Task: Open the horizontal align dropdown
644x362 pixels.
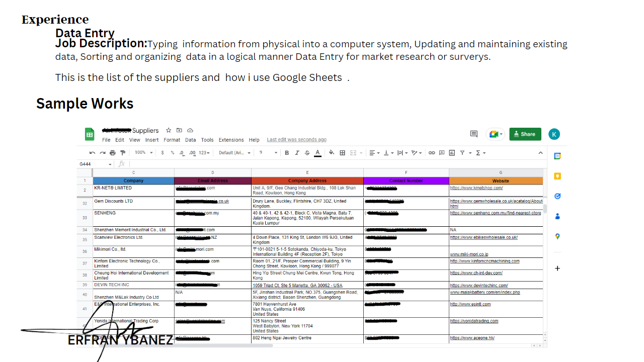Action: 374,153
